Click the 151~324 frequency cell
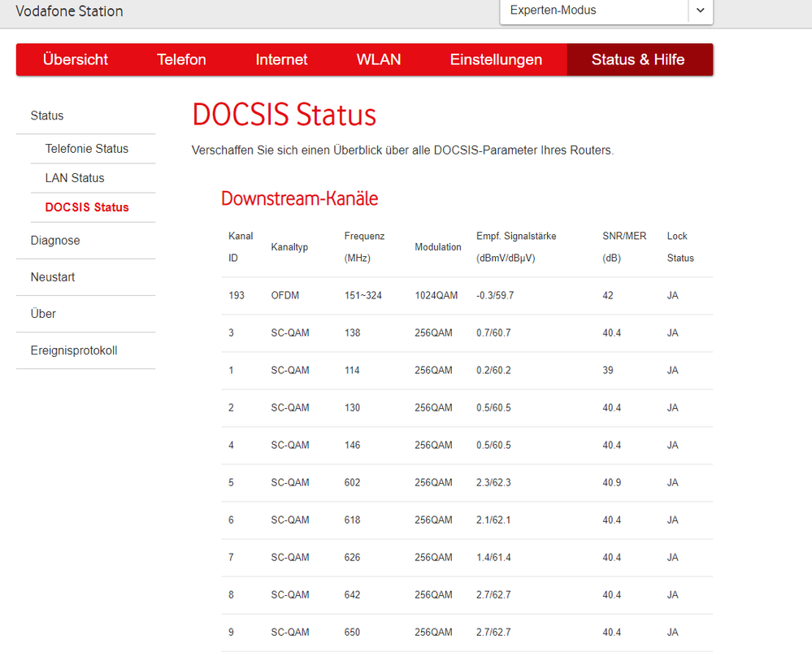The height and width of the screenshot is (657, 812). click(x=363, y=295)
